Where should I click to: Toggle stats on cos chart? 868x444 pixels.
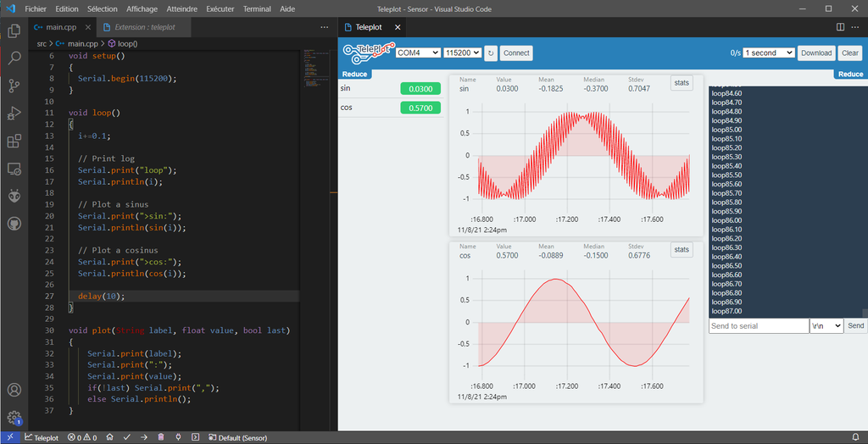click(682, 250)
